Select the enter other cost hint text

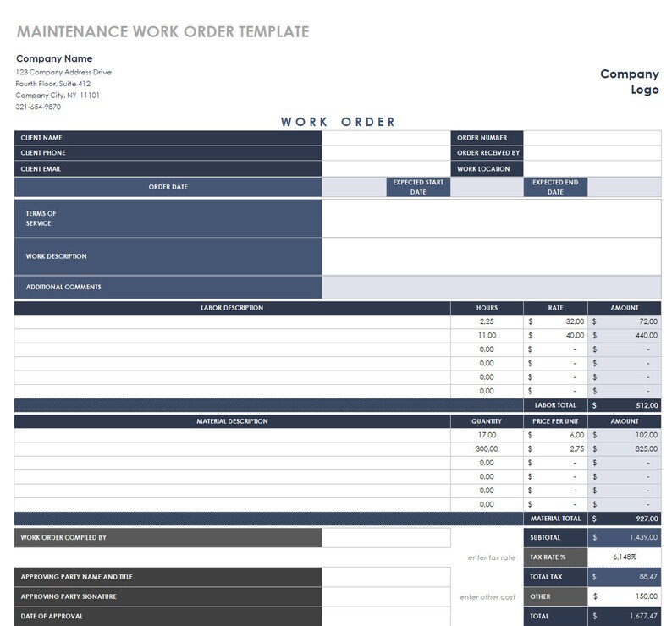tap(487, 597)
